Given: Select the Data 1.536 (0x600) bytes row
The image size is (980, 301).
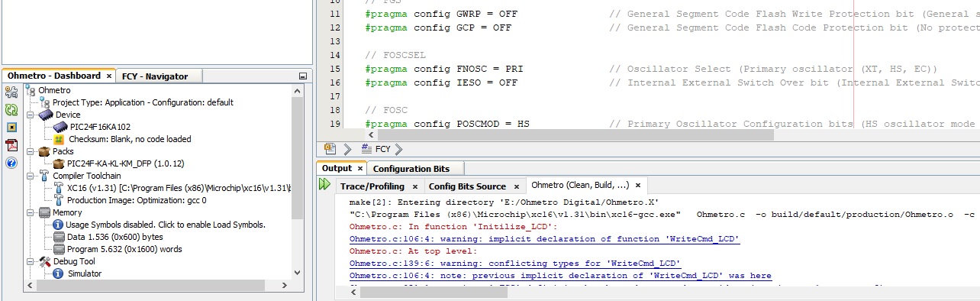Looking at the screenshot, I should pos(114,237).
